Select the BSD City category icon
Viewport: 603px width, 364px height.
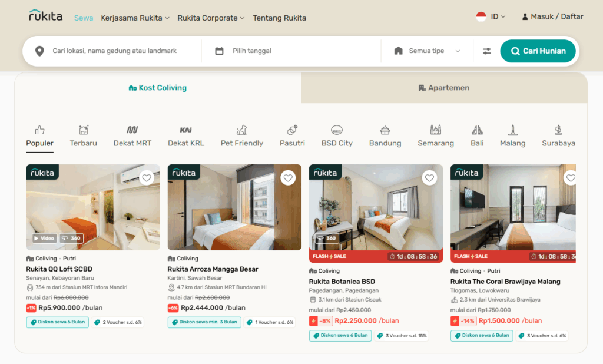337,130
